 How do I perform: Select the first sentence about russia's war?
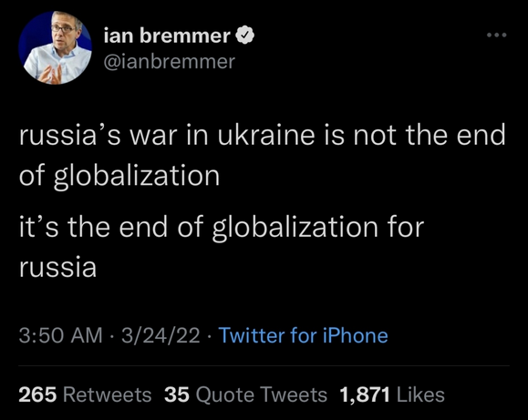pos(262,155)
